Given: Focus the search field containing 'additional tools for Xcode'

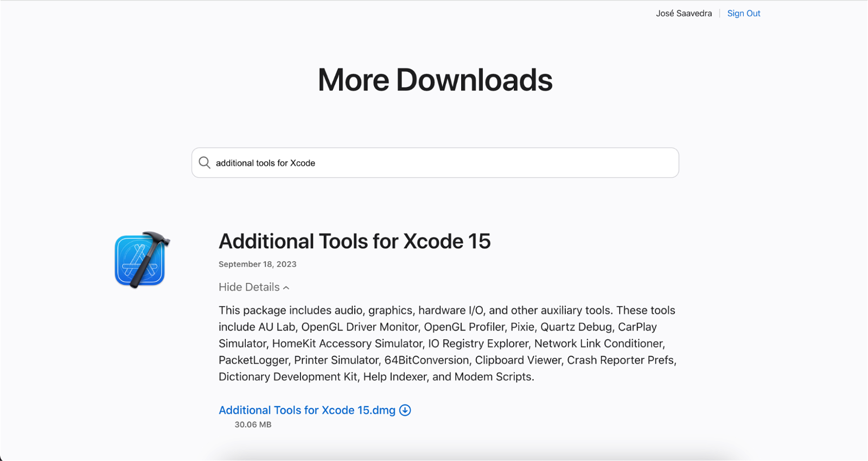Looking at the screenshot, I should pyautogui.click(x=435, y=163).
